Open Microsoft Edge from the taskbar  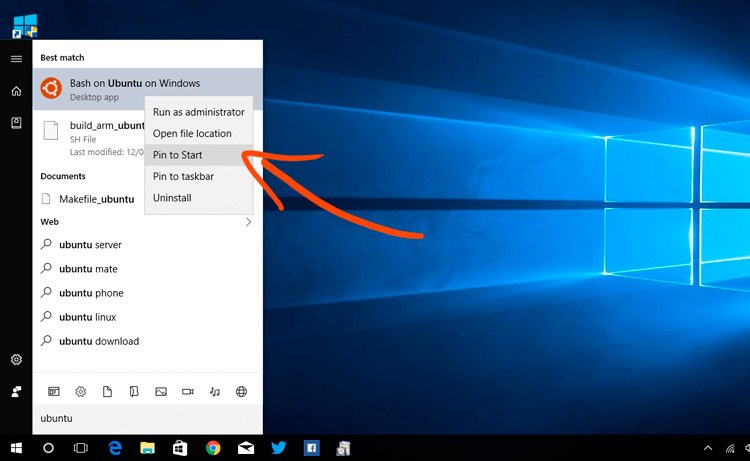(x=114, y=449)
